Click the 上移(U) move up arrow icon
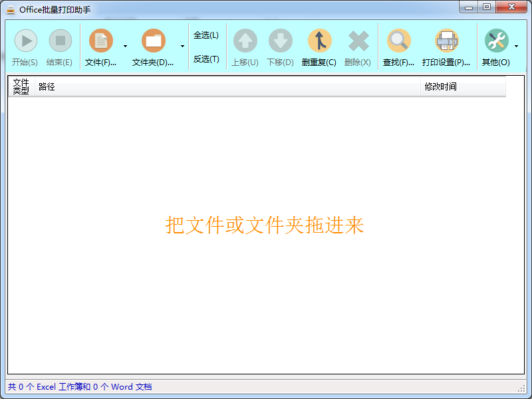Screen dimensions: 532x399 244,40
